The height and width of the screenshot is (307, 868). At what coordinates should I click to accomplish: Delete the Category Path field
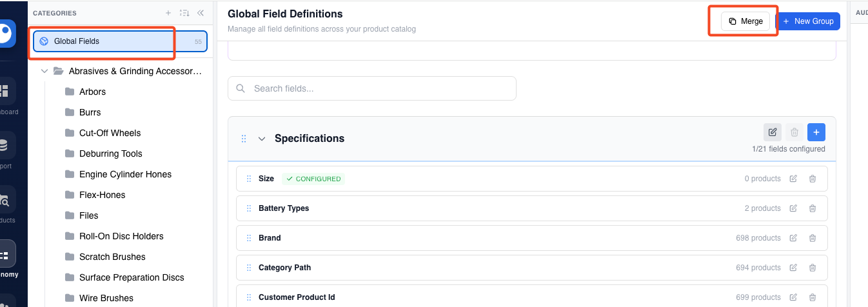tap(813, 268)
